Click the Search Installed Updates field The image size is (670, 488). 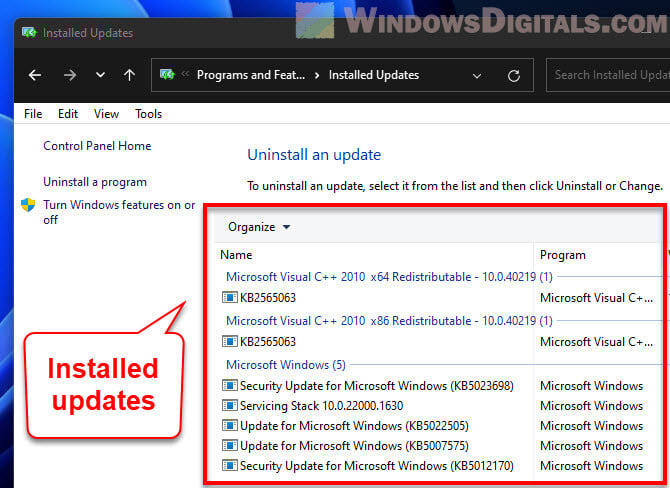click(x=608, y=75)
